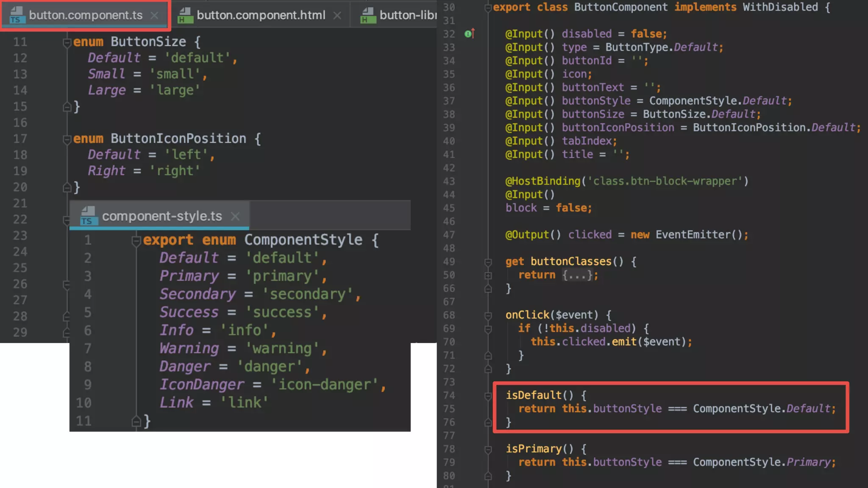Screen dimensions: 868x488
Task: Close the button.component.ts tab
Action: pyautogui.click(x=155, y=15)
